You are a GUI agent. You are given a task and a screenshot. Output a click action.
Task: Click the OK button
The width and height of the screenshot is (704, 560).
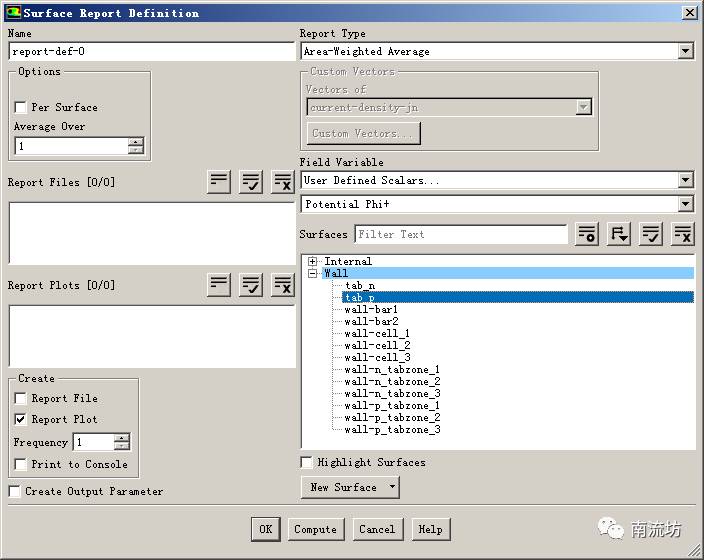pos(265,529)
